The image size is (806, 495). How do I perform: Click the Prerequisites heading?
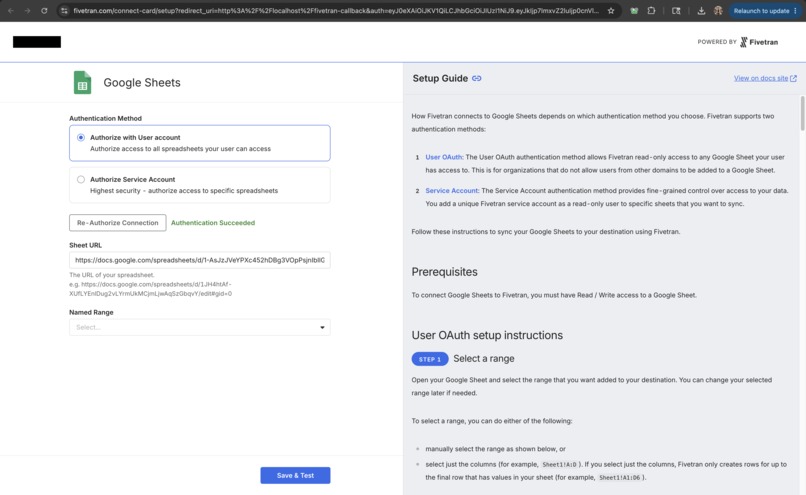click(x=444, y=272)
